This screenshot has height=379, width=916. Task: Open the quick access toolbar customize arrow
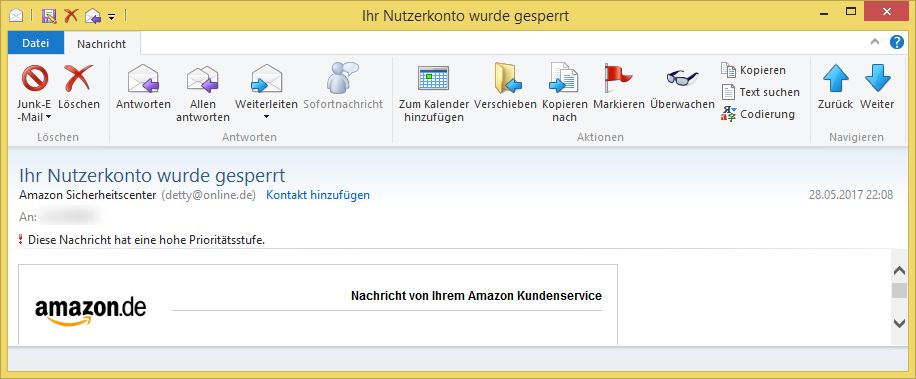point(112,16)
